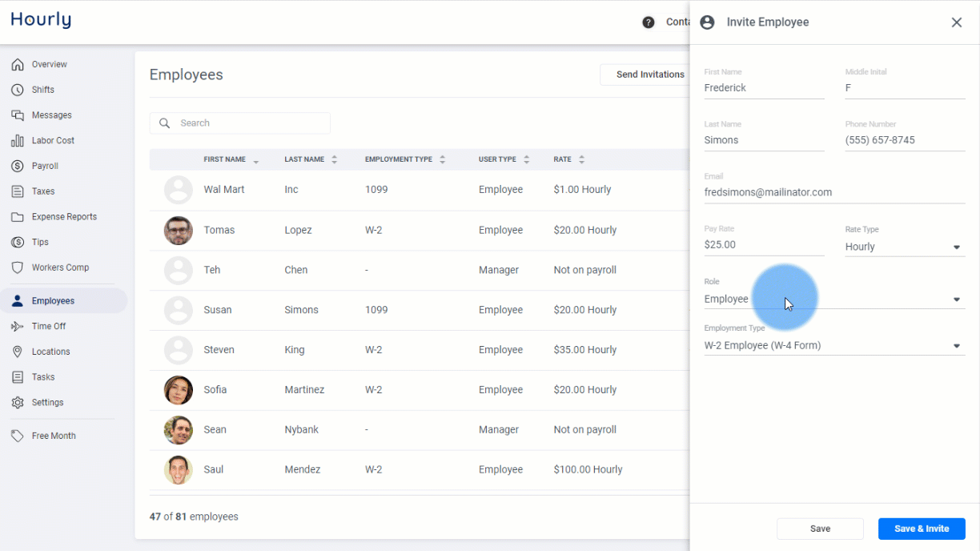The image size is (980, 551).
Task: Click the Save button
Action: pos(820,529)
